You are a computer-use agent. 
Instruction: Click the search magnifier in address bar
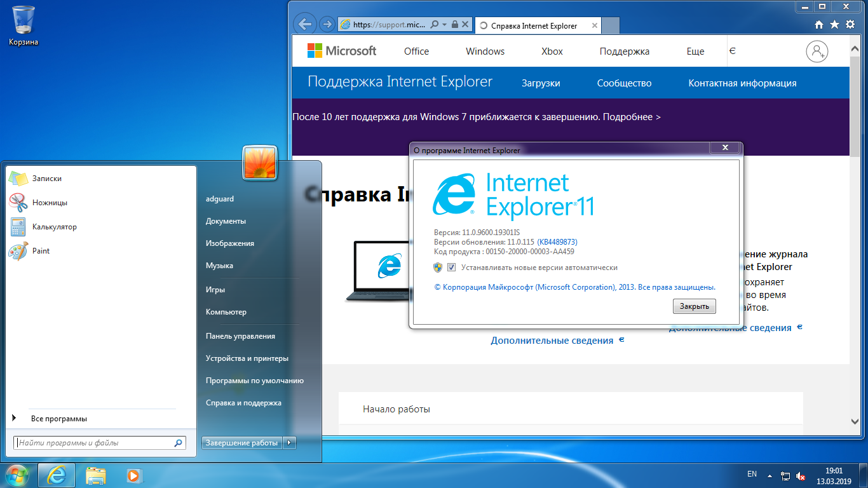click(435, 25)
